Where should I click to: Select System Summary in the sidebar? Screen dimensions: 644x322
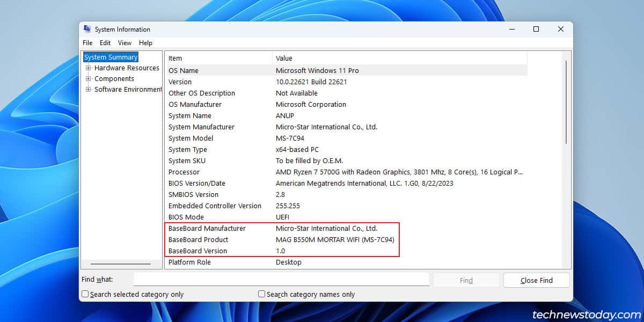[x=111, y=56]
